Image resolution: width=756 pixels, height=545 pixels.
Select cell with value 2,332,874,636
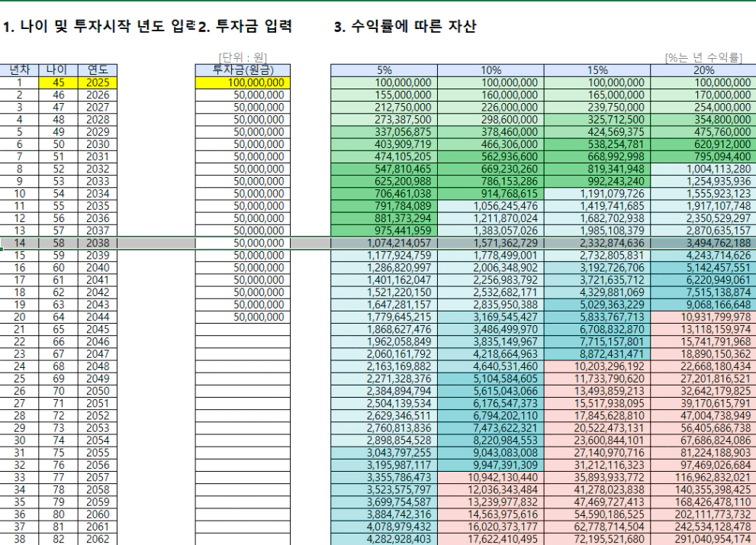click(597, 243)
